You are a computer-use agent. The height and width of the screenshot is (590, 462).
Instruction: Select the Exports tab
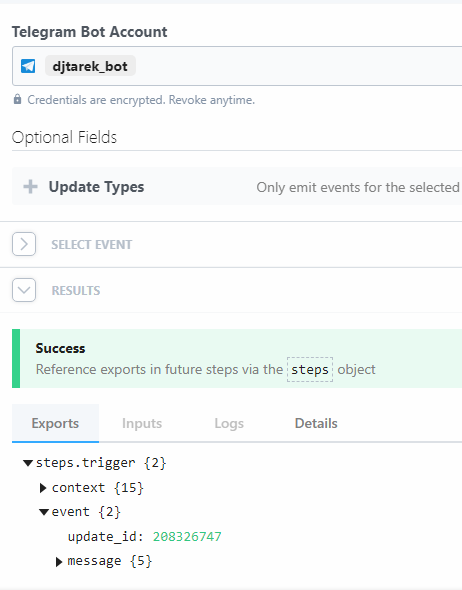coord(55,423)
